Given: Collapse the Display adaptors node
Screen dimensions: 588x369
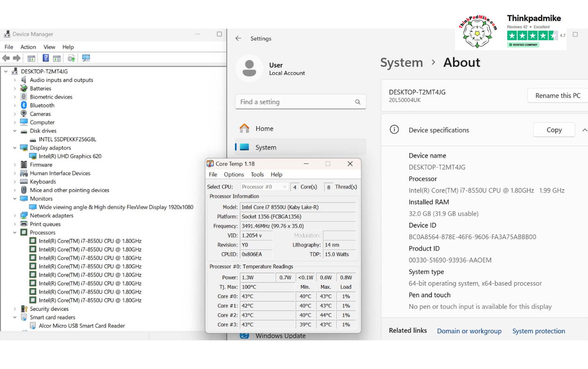Looking at the screenshot, I should pyautogui.click(x=15, y=148).
